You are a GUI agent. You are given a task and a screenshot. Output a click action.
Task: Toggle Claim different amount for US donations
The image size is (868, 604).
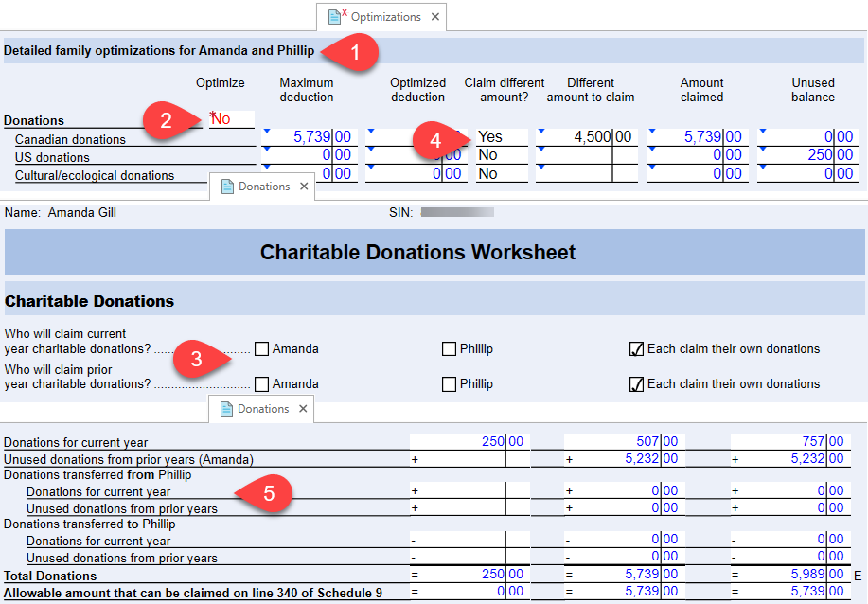coord(502,155)
